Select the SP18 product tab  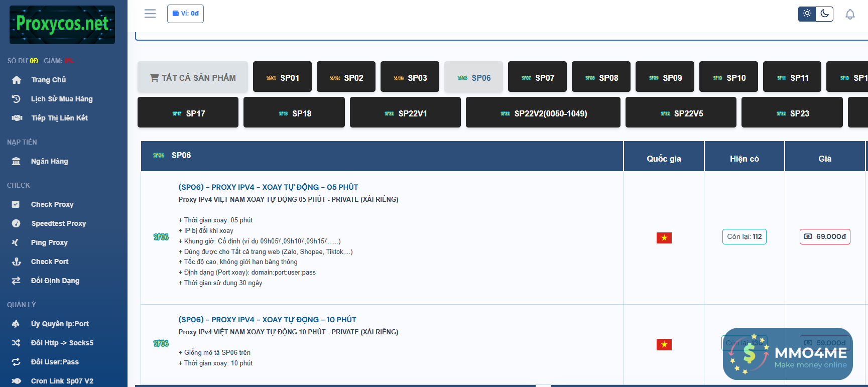pyautogui.click(x=294, y=112)
